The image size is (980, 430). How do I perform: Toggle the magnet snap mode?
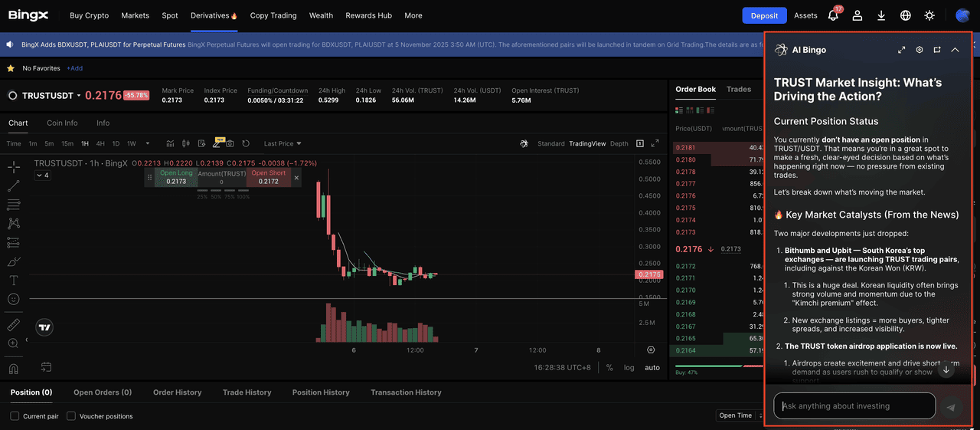point(14,369)
